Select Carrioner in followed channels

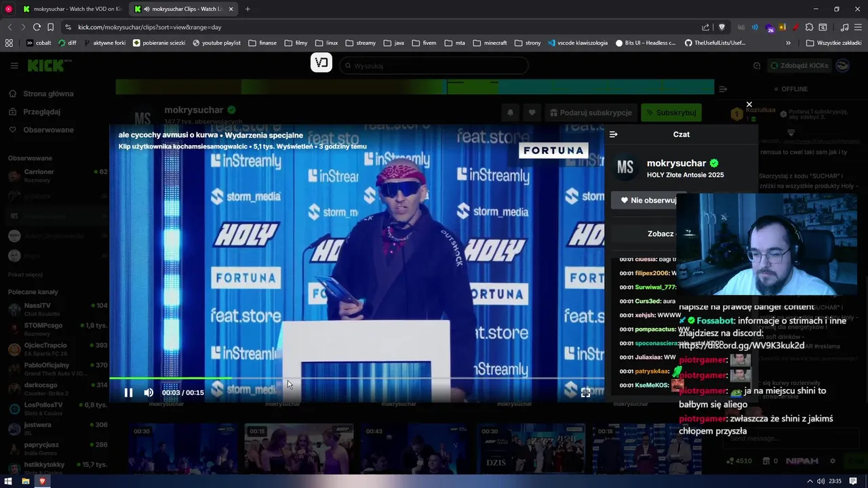pos(58,176)
